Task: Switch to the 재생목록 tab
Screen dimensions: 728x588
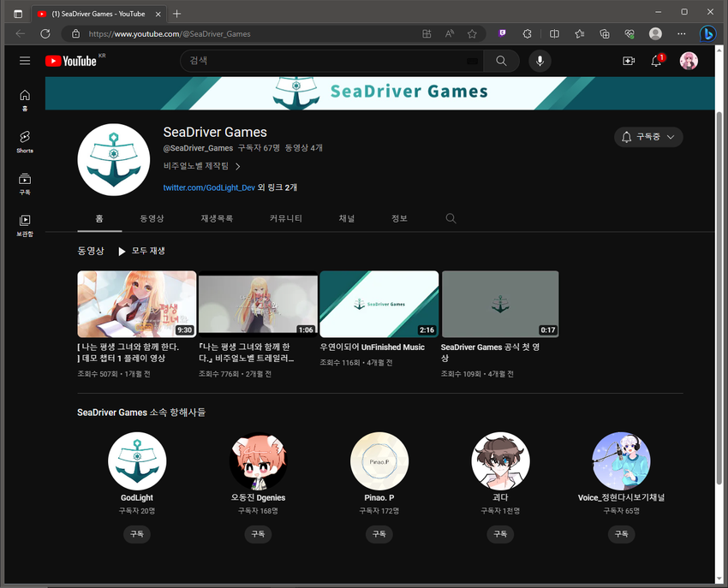Action: (x=217, y=218)
